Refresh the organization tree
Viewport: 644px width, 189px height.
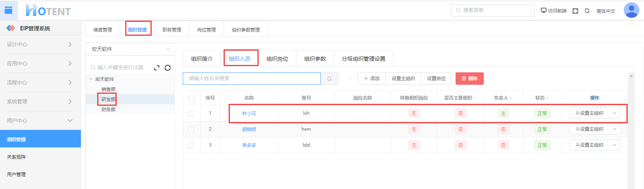(x=168, y=68)
